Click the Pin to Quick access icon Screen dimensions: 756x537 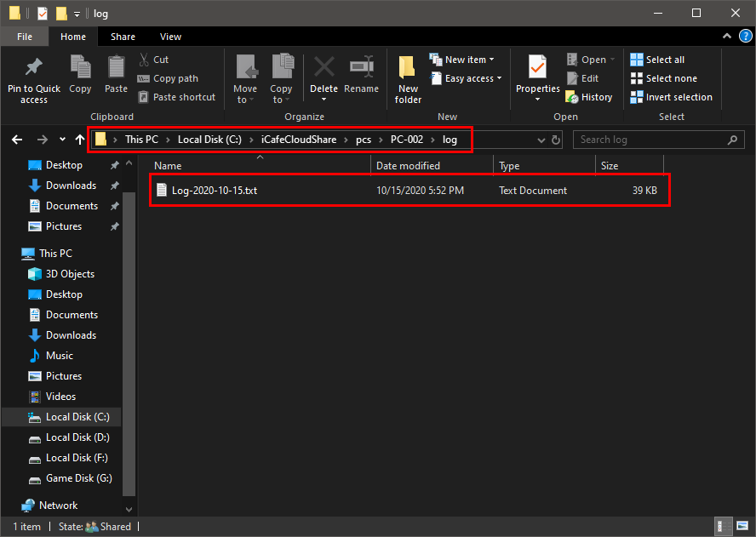34,68
